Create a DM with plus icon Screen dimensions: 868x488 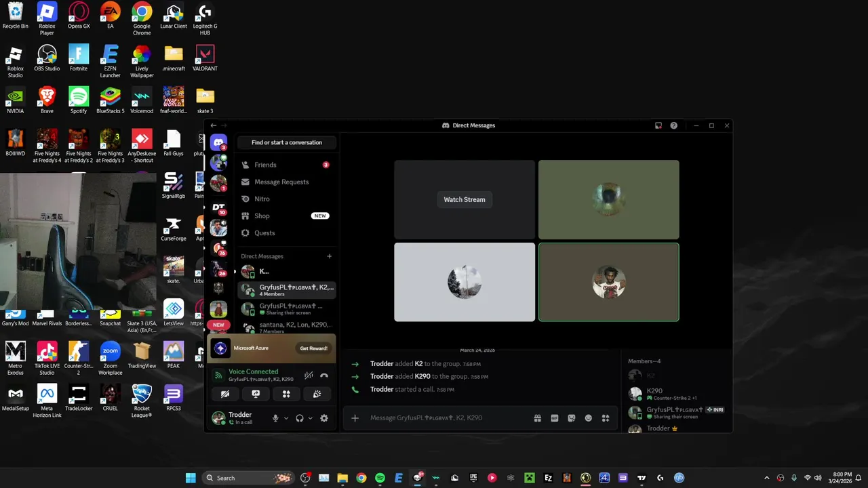point(330,256)
